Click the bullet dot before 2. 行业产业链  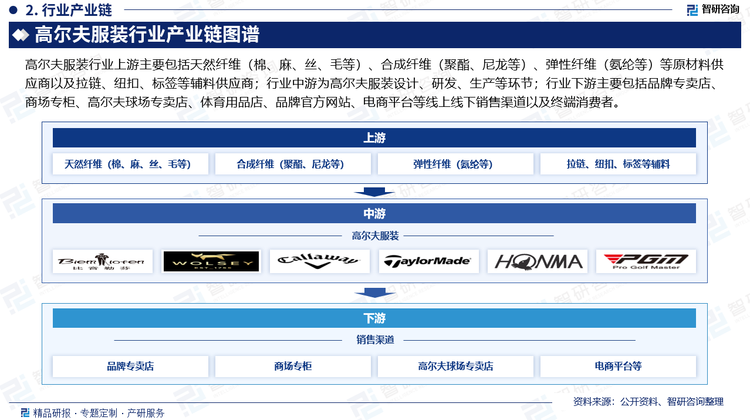point(13,10)
